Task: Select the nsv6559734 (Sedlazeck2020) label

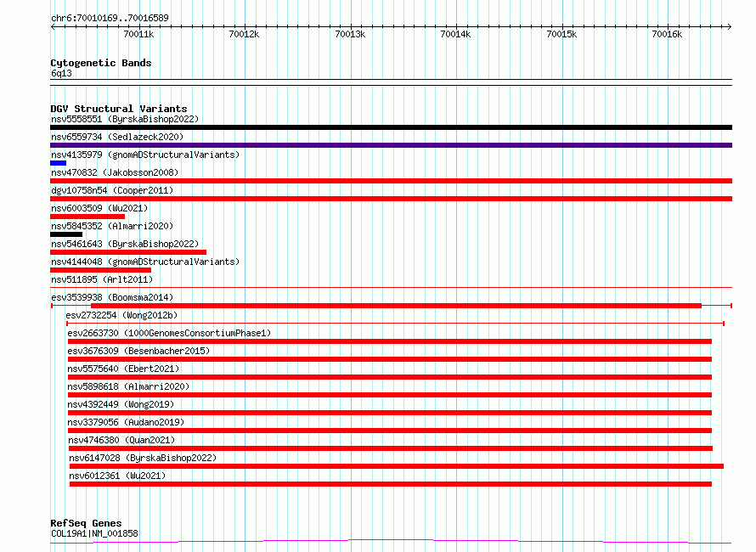Action: point(117,137)
